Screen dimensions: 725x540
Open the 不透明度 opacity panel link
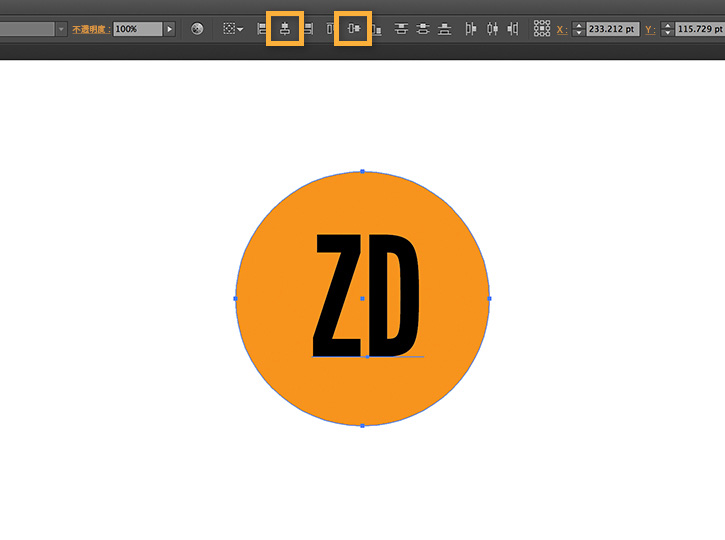[x=91, y=30]
